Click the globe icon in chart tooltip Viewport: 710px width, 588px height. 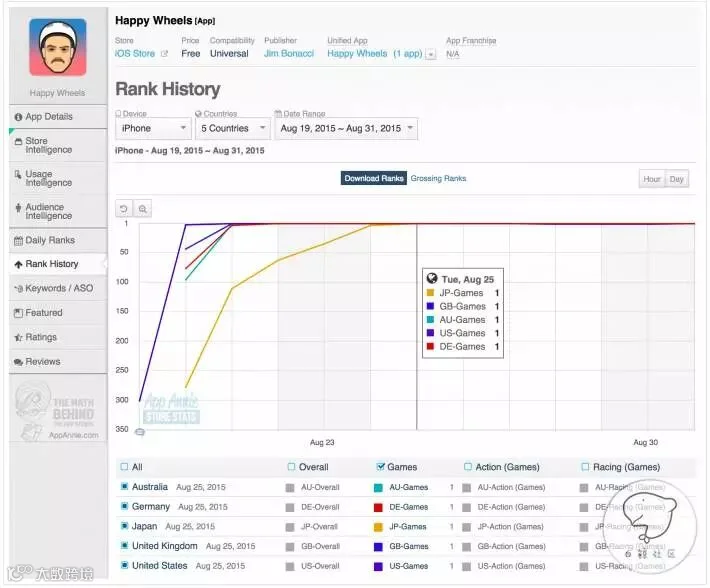point(432,278)
